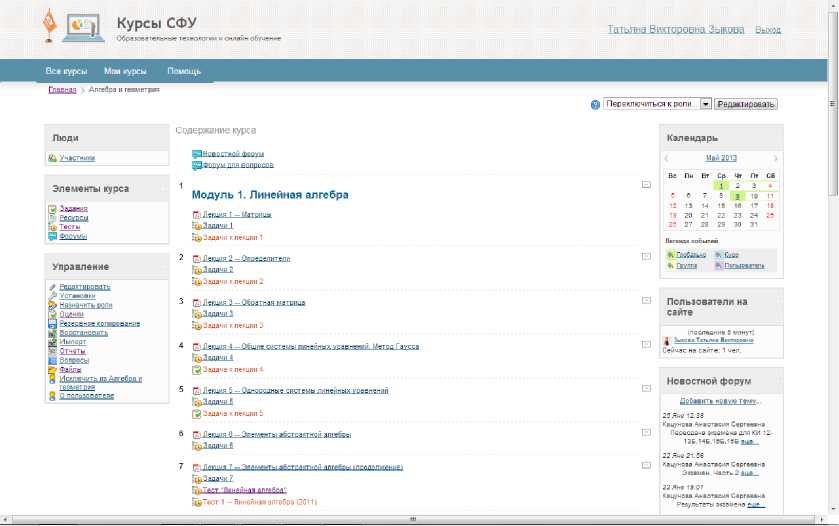Open Помощь in the navigation bar
This screenshot has width=839, height=526.
point(184,71)
